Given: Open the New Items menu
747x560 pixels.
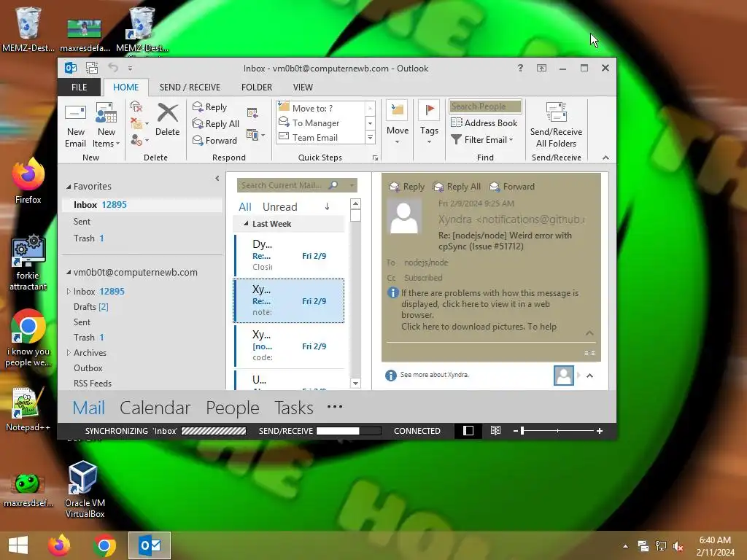Looking at the screenshot, I should tap(106, 125).
